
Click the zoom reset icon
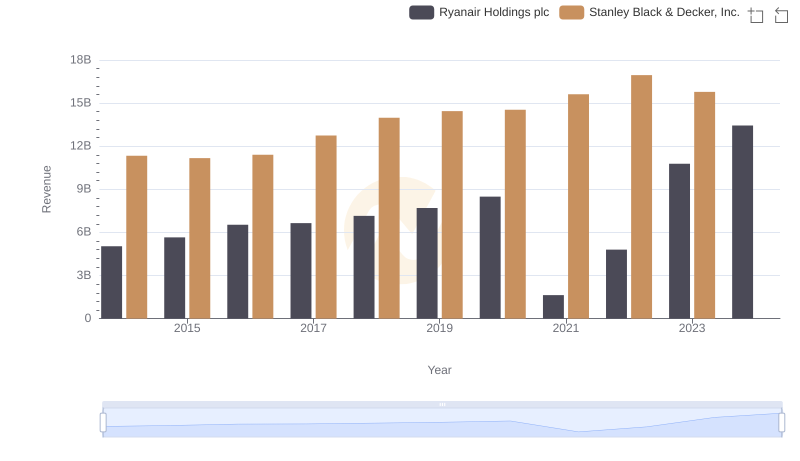coord(781,15)
